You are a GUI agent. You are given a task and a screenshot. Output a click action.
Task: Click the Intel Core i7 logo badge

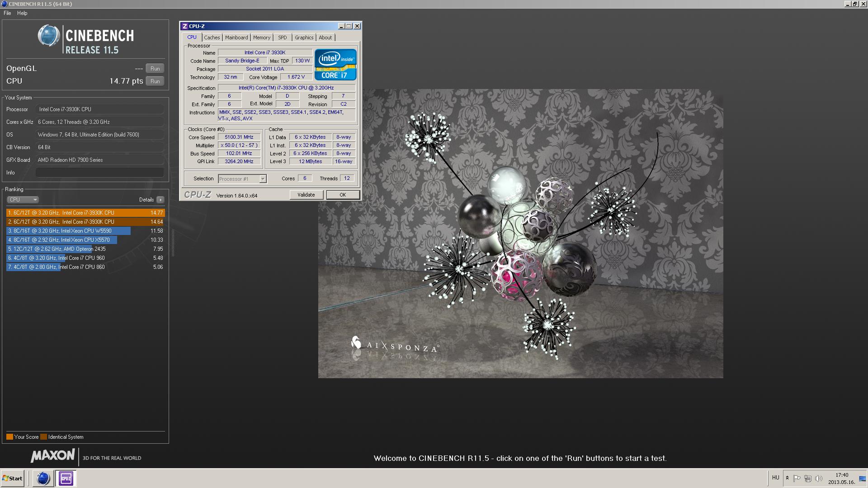pos(335,65)
